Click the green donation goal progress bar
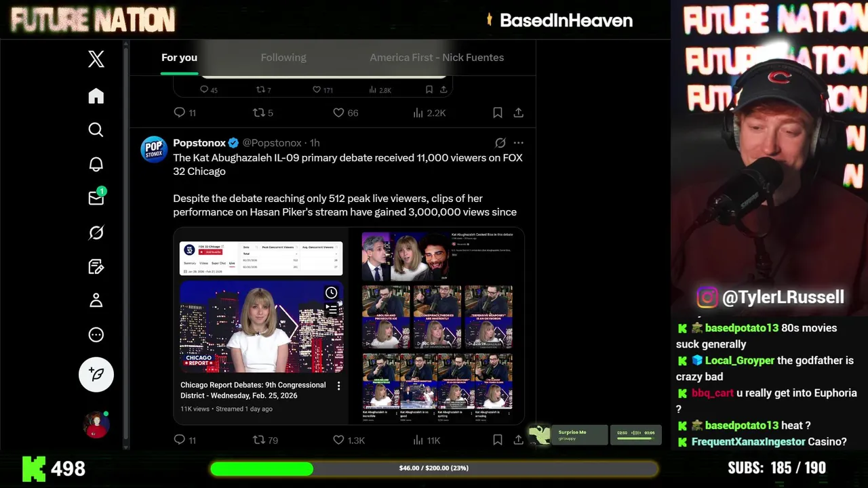 [434, 468]
